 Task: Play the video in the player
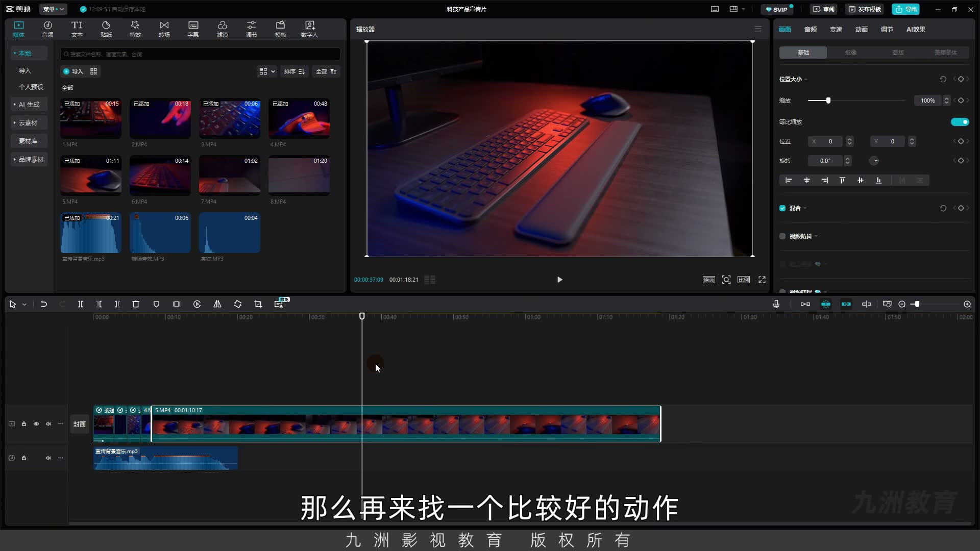tap(560, 280)
